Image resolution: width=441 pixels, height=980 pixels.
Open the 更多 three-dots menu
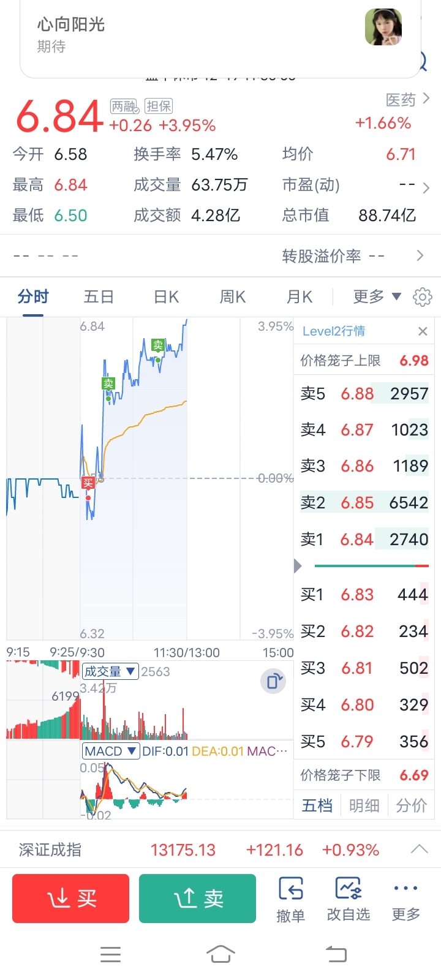tap(405, 899)
